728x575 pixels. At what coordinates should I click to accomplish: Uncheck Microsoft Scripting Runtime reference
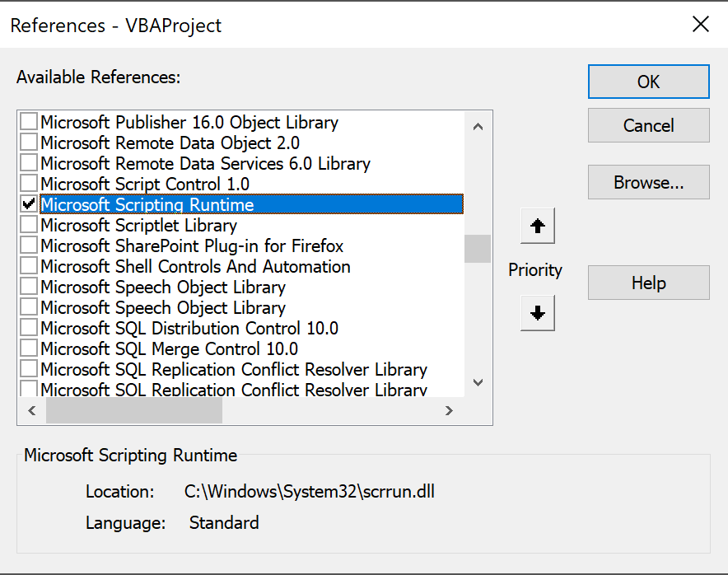coord(29,204)
